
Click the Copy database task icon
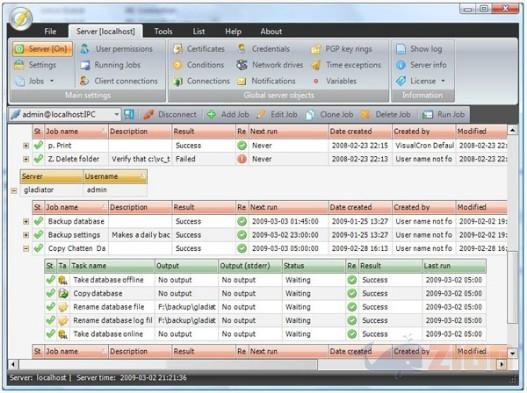click(x=63, y=293)
